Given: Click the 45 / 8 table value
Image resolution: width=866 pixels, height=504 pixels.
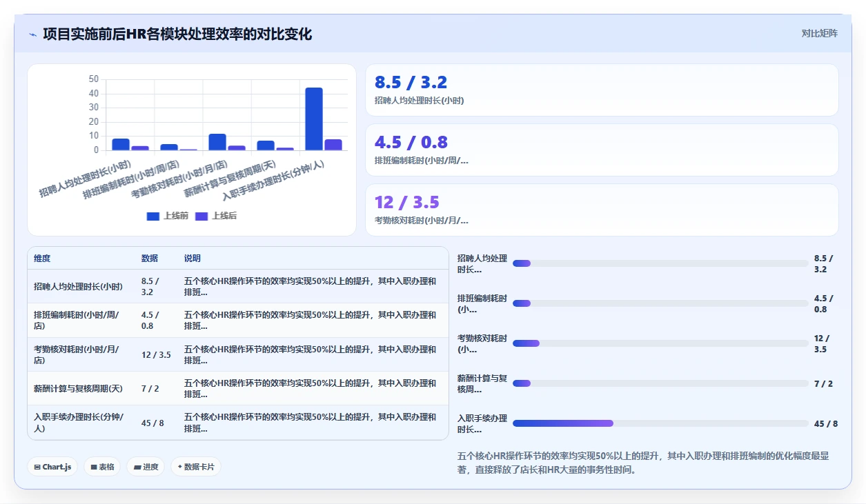Looking at the screenshot, I should pyautogui.click(x=152, y=423).
